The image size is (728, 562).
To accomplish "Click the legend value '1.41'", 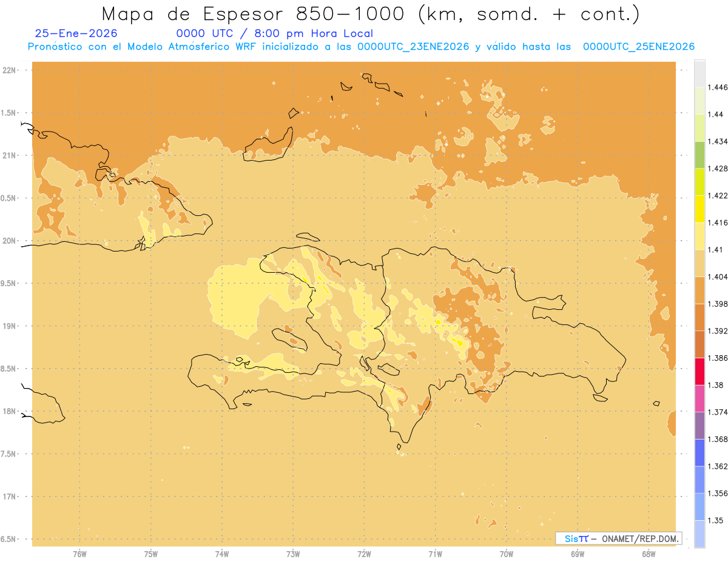I will [x=716, y=249].
